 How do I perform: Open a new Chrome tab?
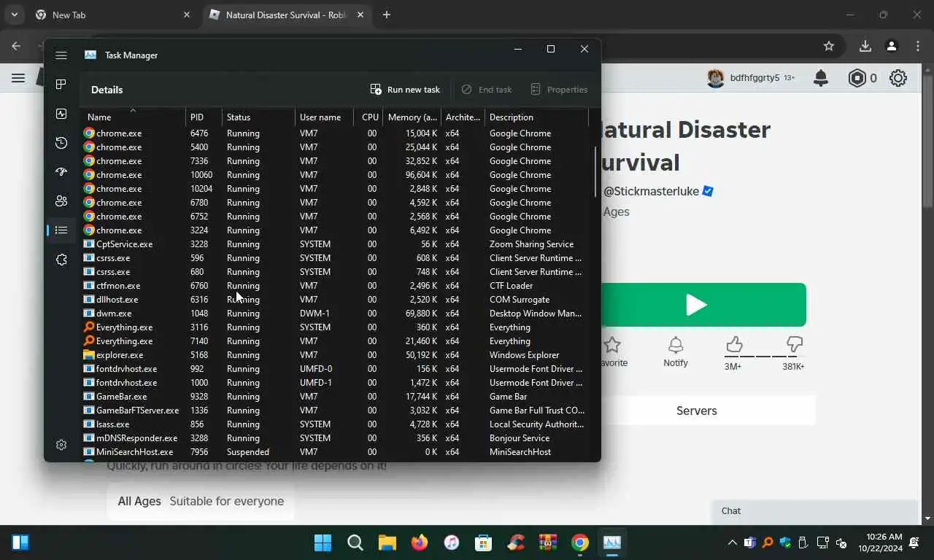click(x=387, y=15)
